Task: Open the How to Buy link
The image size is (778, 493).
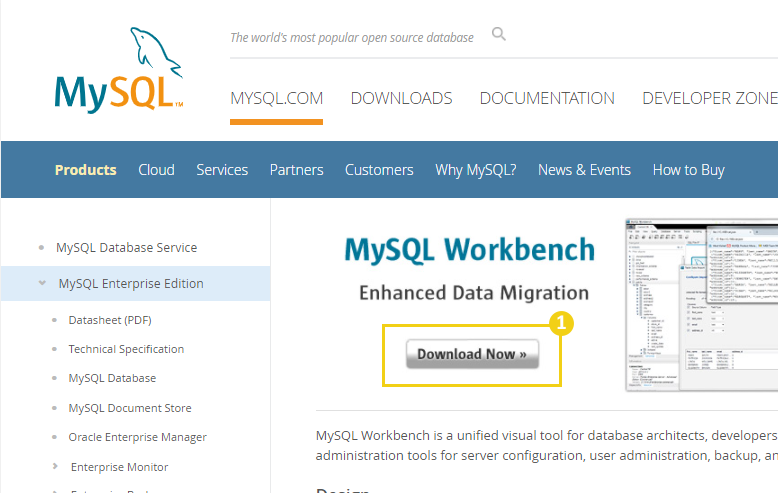Action: (688, 170)
